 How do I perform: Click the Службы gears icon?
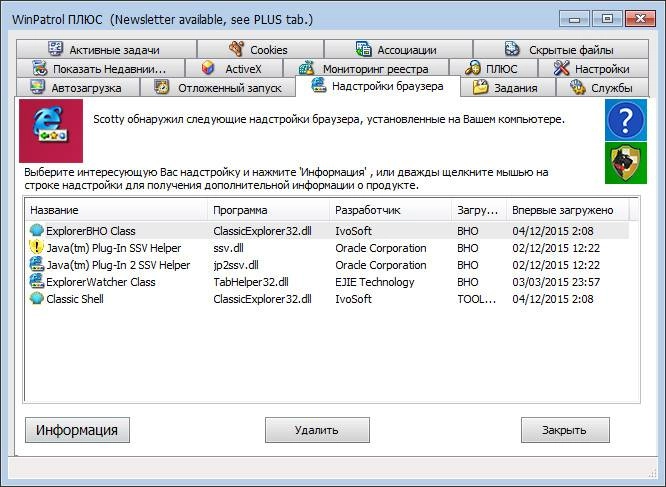(x=578, y=87)
